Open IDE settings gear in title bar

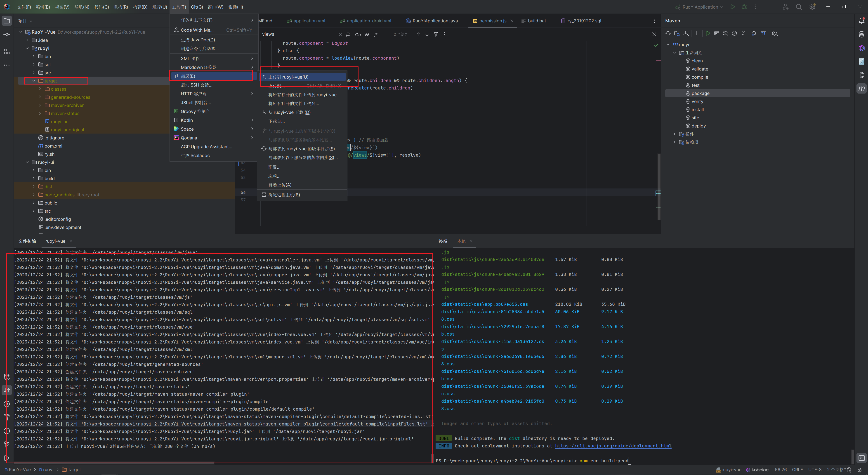tap(812, 7)
